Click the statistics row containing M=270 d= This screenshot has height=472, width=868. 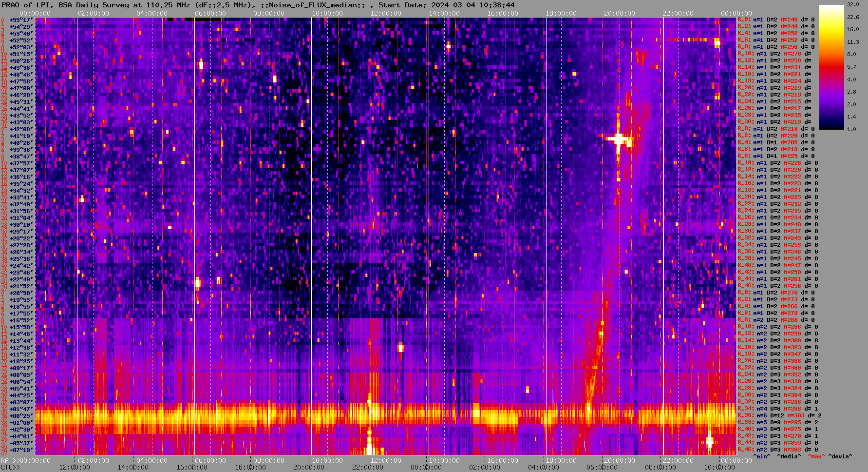(774, 54)
